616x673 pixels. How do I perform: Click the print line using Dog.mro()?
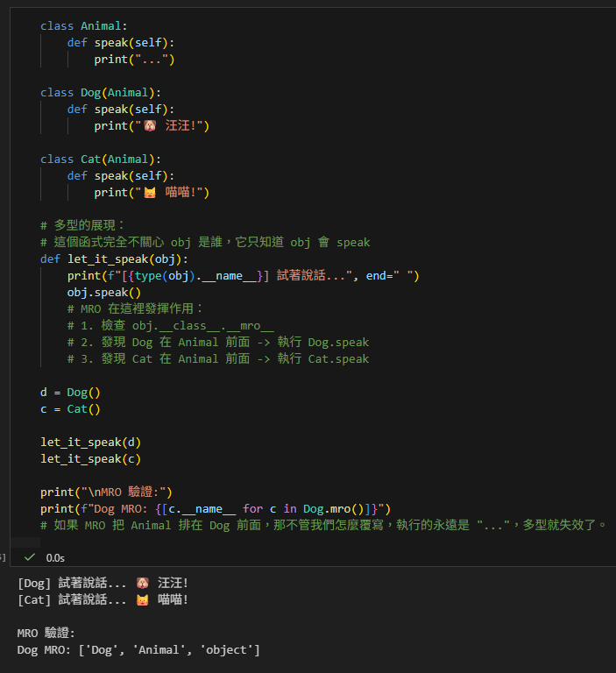216,509
